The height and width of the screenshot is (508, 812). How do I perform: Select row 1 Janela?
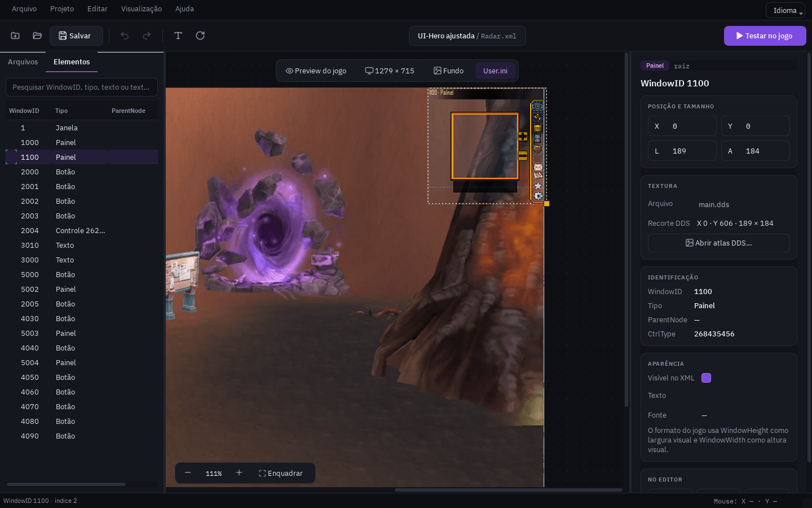point(82,128)
